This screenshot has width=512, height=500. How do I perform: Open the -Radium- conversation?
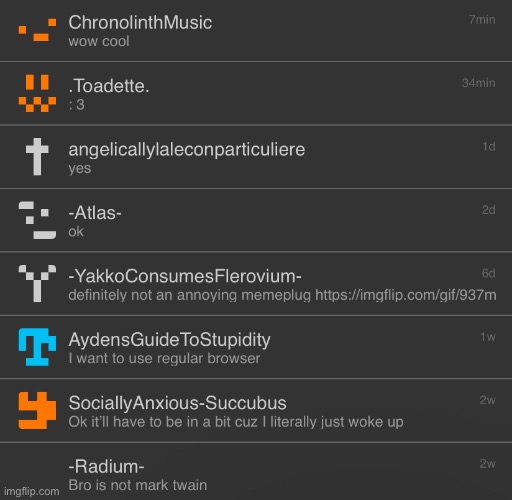[x=256, y=472]
